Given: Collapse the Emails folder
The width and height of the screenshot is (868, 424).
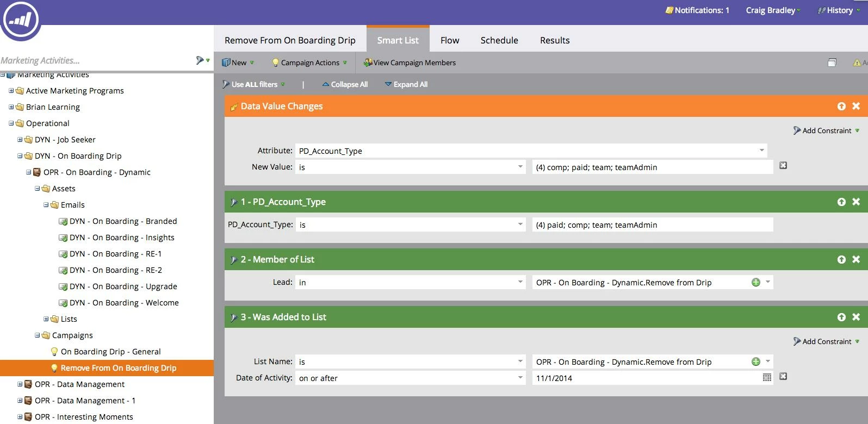Looking at the screenshot, I should (46, 205).
